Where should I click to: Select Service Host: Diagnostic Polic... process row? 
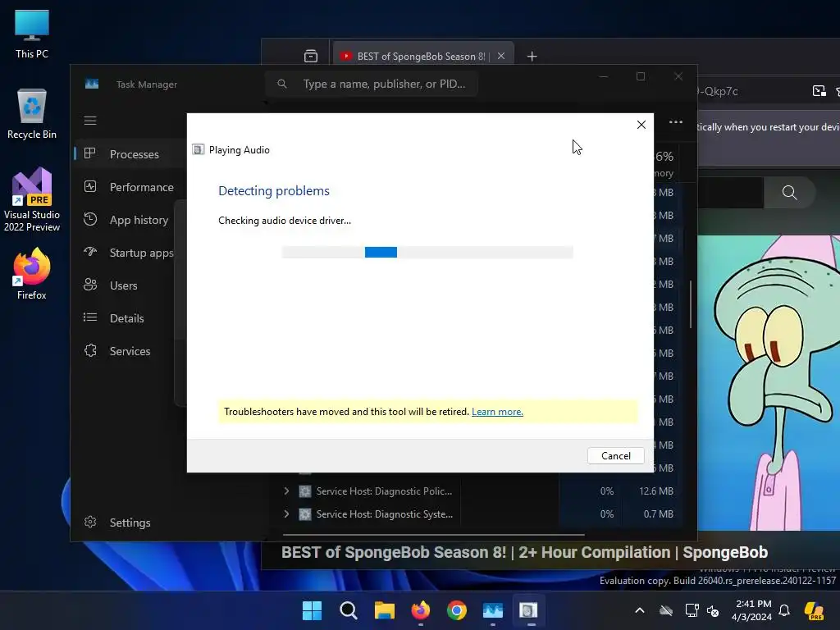[x=478, y=491]
